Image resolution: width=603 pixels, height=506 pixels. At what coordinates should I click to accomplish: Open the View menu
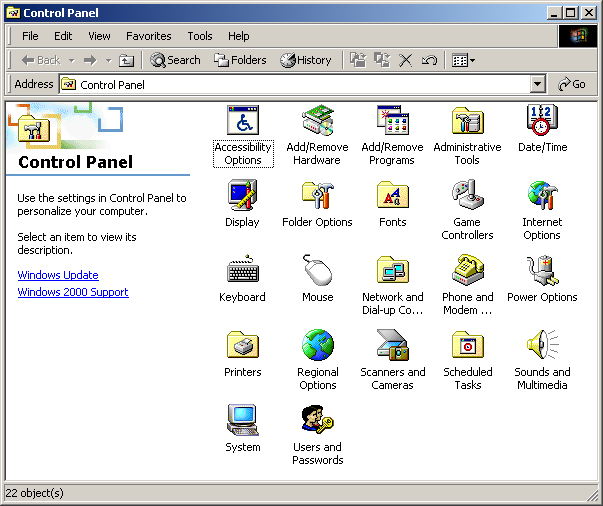99,36
